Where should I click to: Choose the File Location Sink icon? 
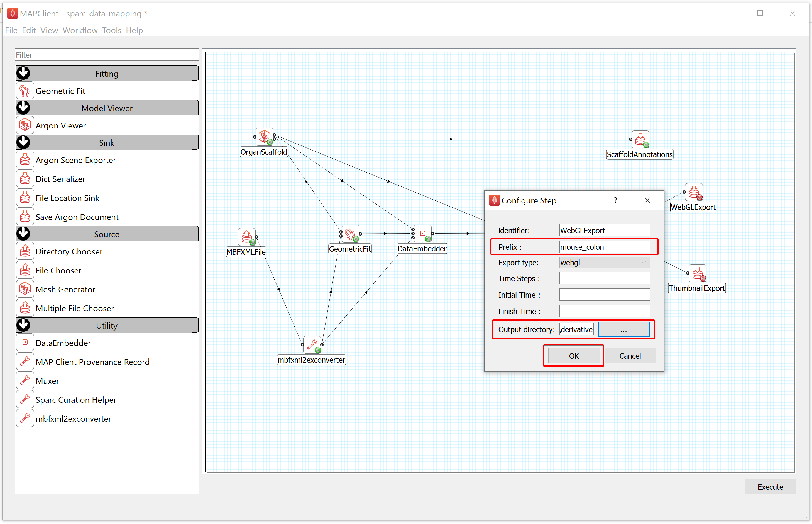pos(25,198)
